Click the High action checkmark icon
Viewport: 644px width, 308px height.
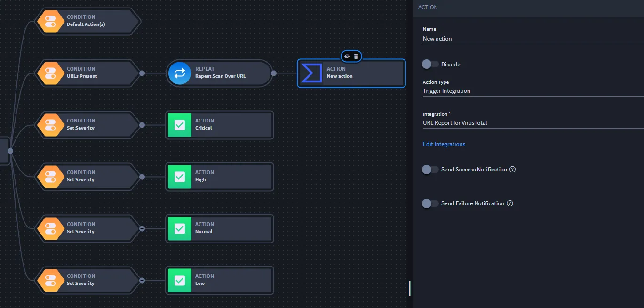tap(180, 177)
